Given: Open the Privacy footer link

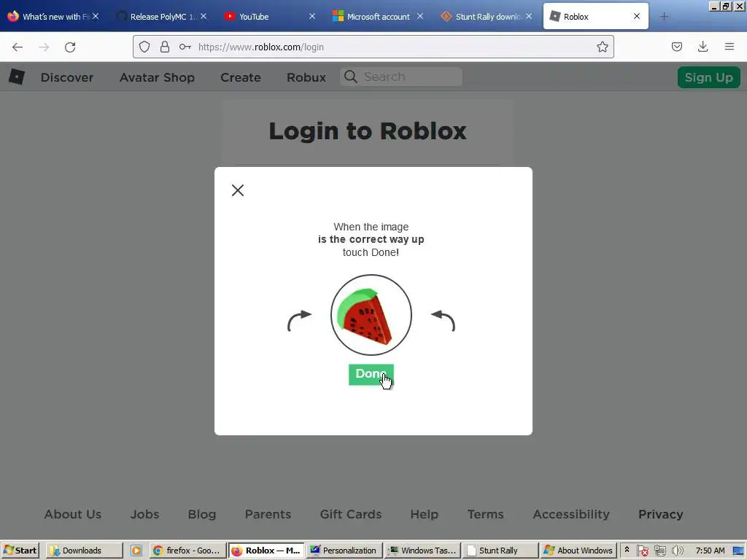Looking at the screenshot, I should point(661,514).
